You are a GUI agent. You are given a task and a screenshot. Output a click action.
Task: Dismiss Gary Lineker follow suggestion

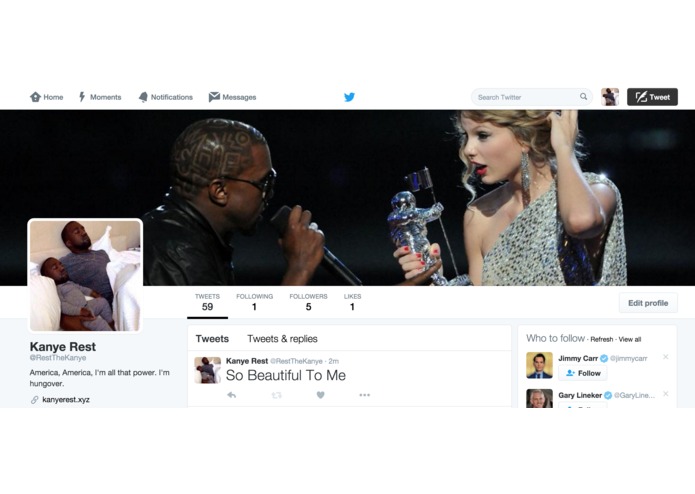click(x=665, y=393)
